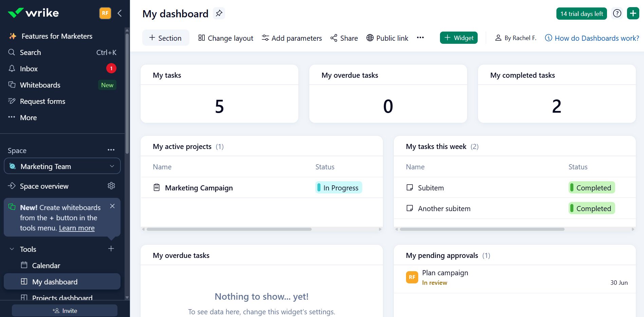Screen dimensions: 644x317
Task: Click the 30 Jun due date
Action: coord(619,283)
